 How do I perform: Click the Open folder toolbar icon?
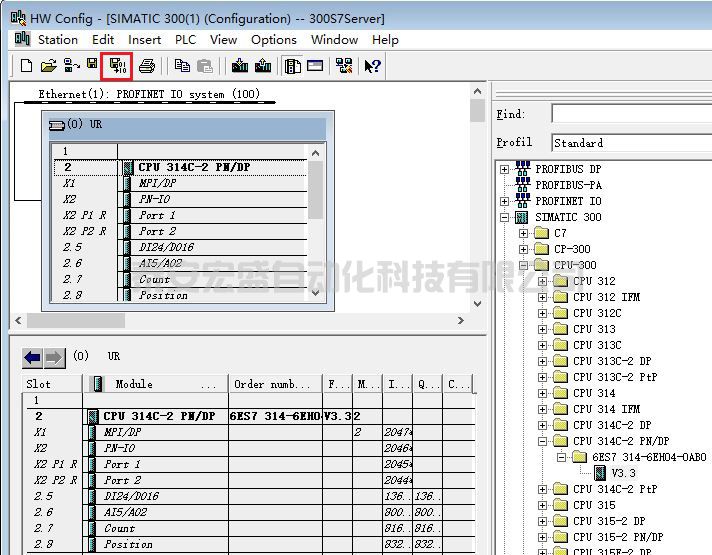click(x=48, y=66)
